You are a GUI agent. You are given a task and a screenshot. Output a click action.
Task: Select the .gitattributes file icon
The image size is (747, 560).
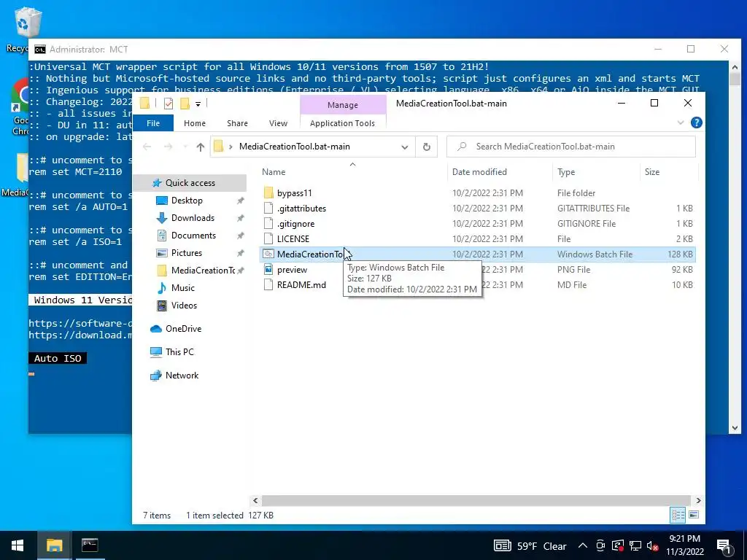tap(268, 208)
